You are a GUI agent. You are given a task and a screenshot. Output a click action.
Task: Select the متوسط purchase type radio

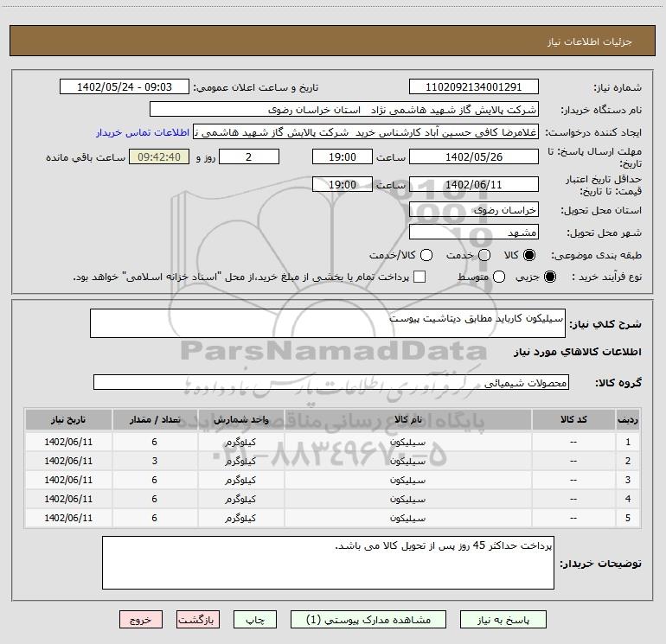(499, 277)
